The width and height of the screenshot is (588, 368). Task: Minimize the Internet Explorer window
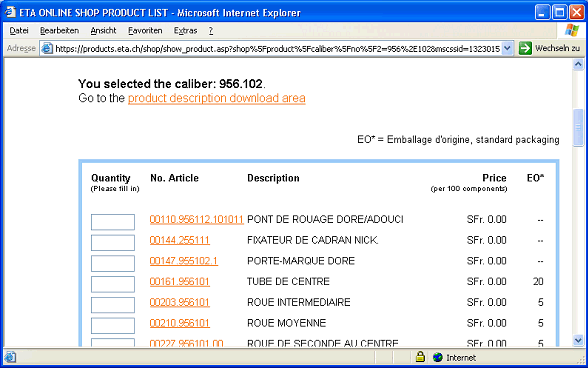[x=542, y=12]
